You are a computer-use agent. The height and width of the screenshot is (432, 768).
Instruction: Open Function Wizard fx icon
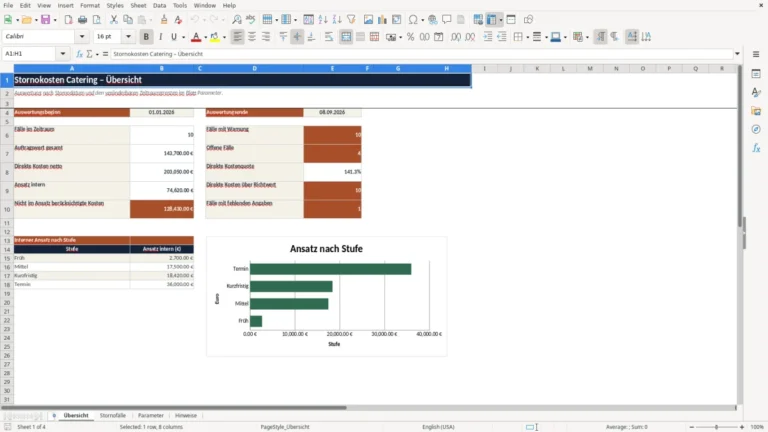(x=79, y=54)
